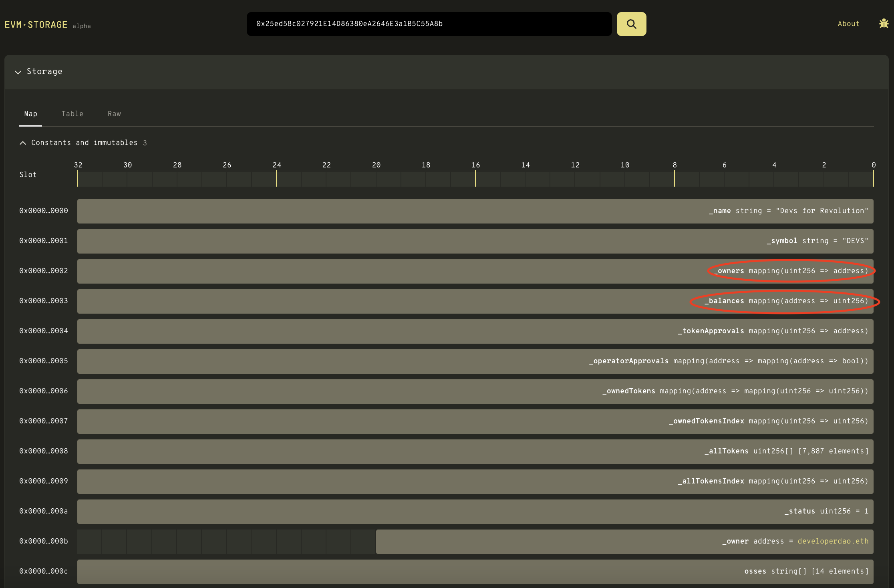Image resolution: width=894 pixels, height=588 pixels.
Task: Click the alpha version label
Action: tap(82, 26)
